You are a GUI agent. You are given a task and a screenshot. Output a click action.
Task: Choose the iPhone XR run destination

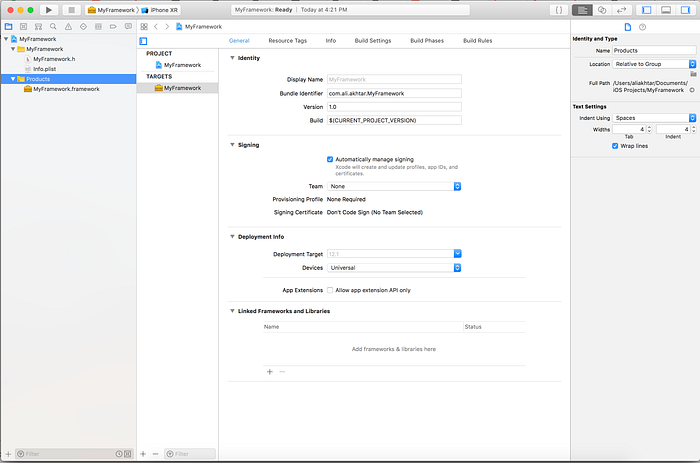pos(160,10)
